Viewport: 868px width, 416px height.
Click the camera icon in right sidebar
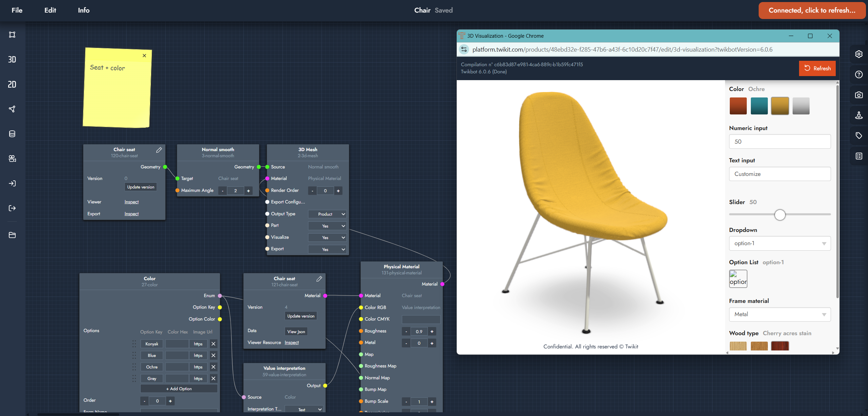coord(858,95)
